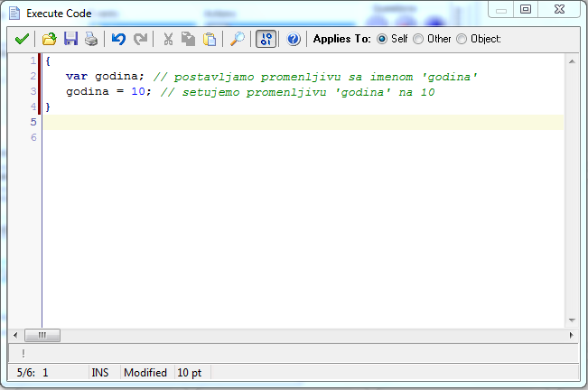Paste from the clipboard icon

(210, 39)
